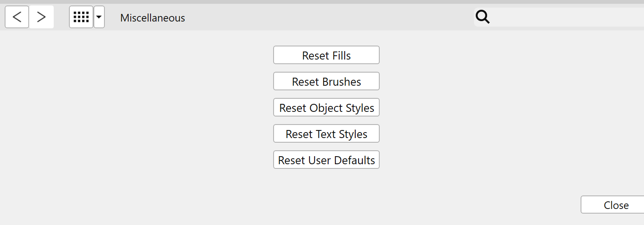Open the dropdown arrow beside the grid icon
Screen dimensions: 644x225
99,17
